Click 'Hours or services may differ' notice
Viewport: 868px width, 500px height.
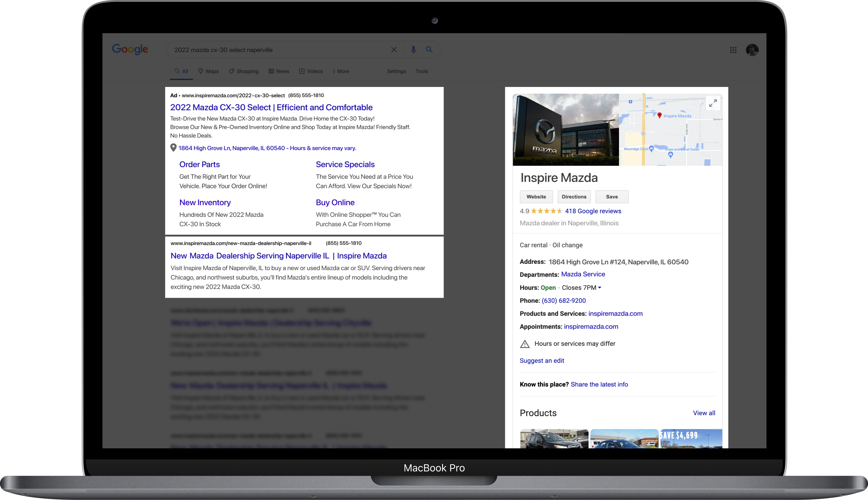pos(574,343)
